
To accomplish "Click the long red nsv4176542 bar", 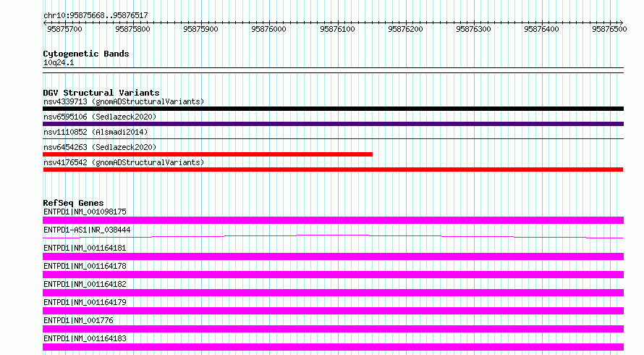I will point(333,170).
